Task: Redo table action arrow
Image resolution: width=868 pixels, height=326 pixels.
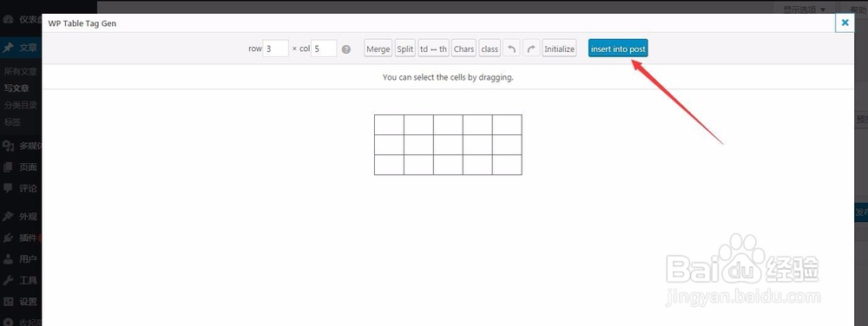Action: click(531, 49)
